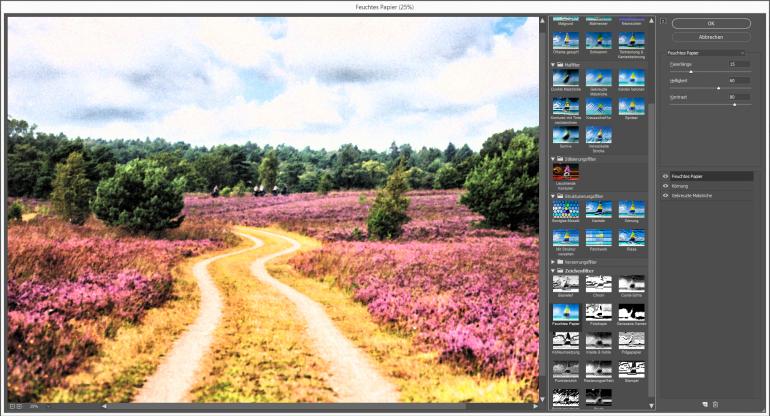Open the Feuchtes Papier filter dropdown

[x=706, y=53]
